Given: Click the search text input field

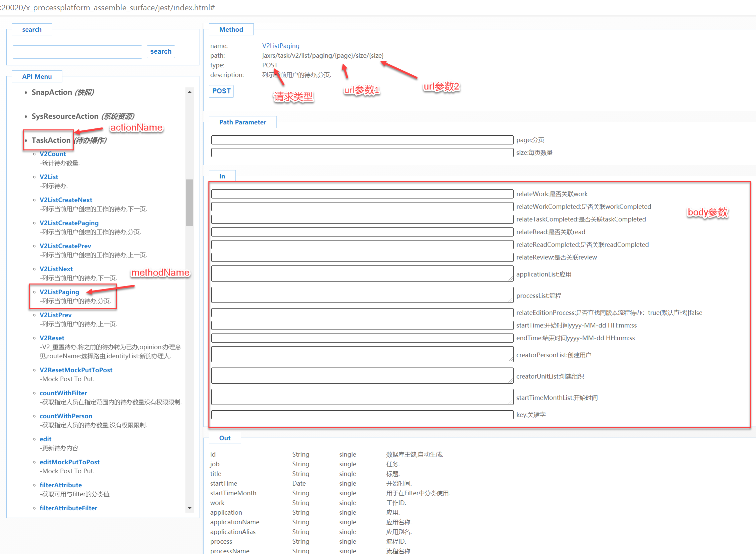Looking at the screenshot, I should (77, 52).
